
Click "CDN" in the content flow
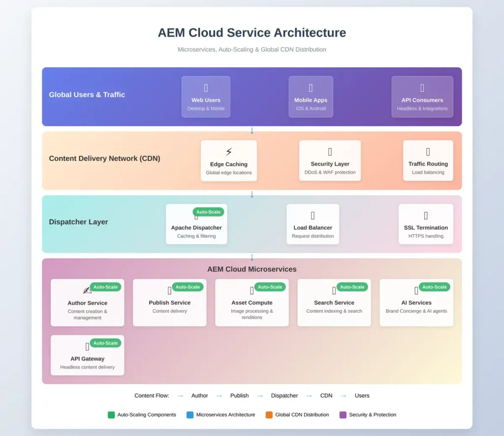(326, 396)
